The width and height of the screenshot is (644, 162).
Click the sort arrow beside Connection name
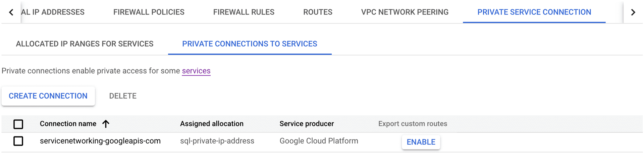pos(106,124)
